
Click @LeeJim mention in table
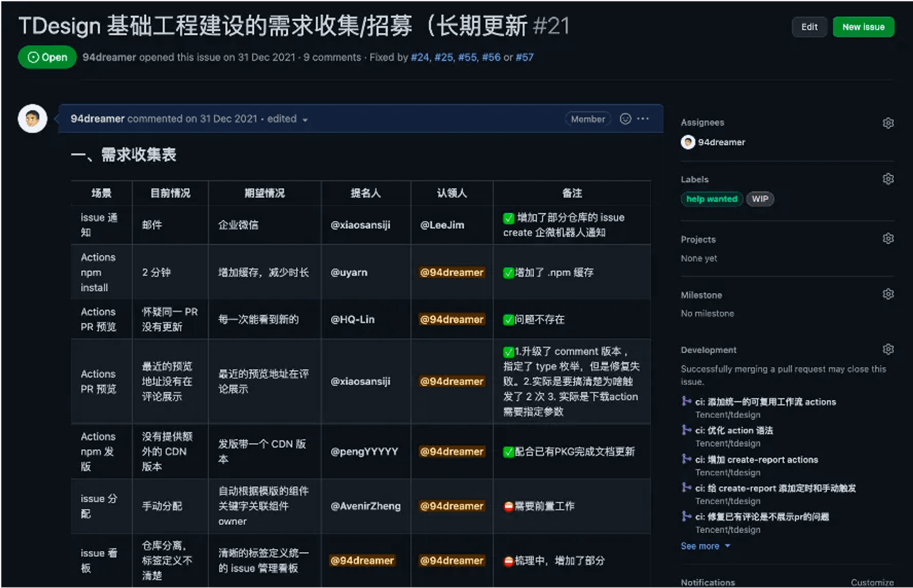click(x=442, y=225)
